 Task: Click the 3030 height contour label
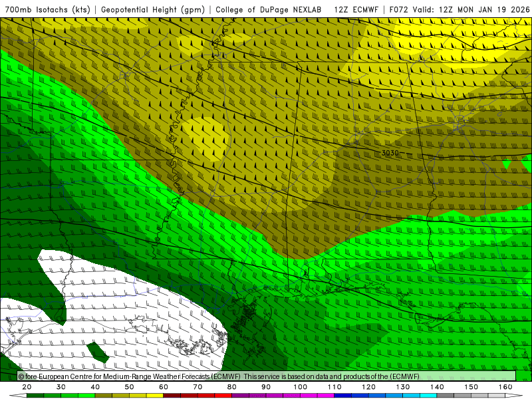click(390, 153)
